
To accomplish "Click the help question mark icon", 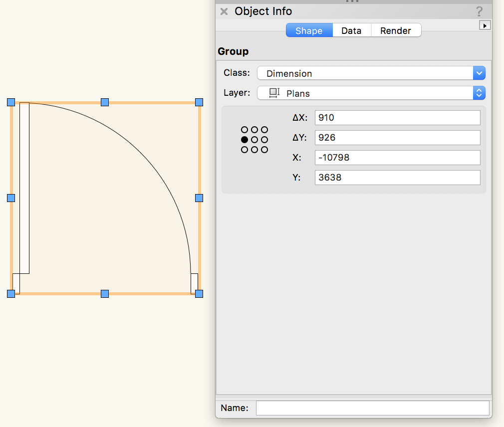I will [479, 11].
